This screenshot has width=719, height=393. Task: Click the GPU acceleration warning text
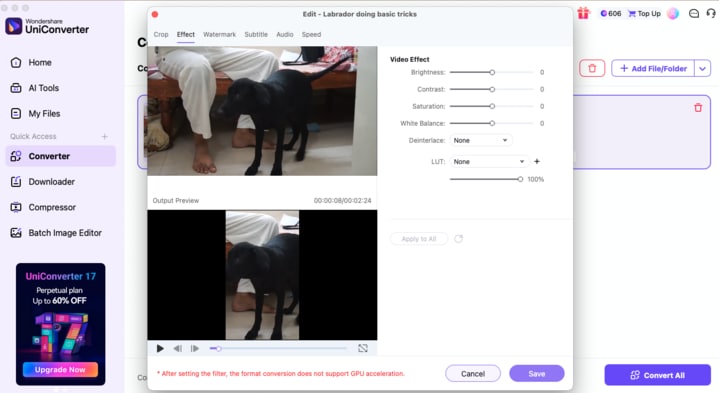[x=281, y=374]
